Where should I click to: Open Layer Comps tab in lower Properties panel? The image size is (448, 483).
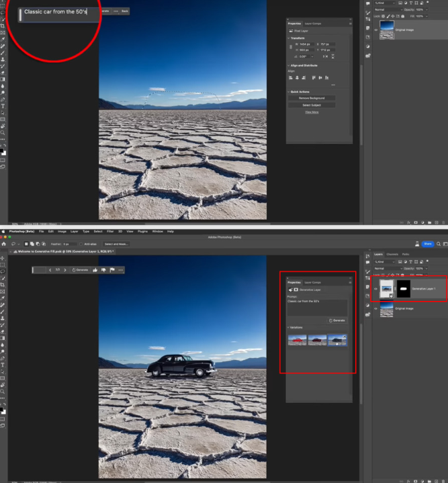tap(312, 282)
